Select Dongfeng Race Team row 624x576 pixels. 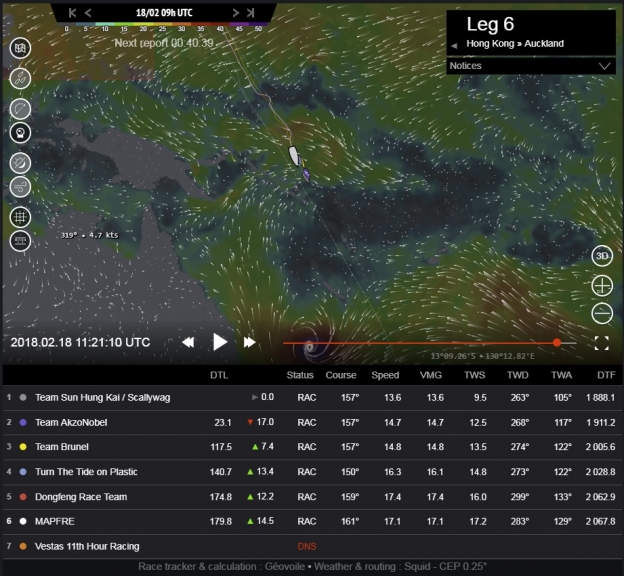312,497
